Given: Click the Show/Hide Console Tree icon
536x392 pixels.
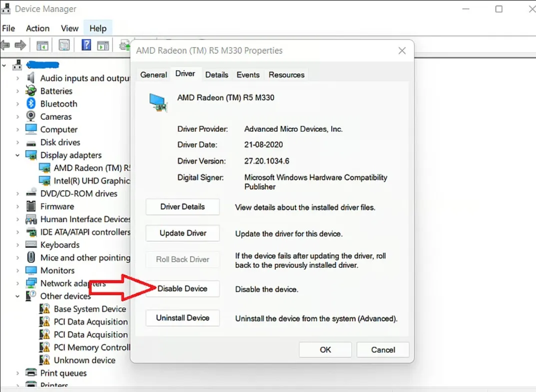Looking at the screenshot, I should click(x=42, y=45).
